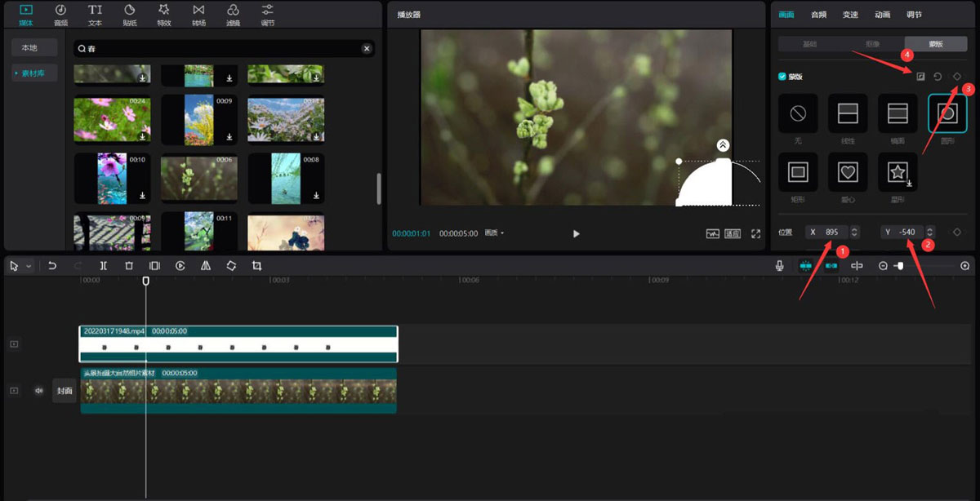Click the X position stepper arrows
This screenshot has width=980, height=501.
tap(854, 233)
